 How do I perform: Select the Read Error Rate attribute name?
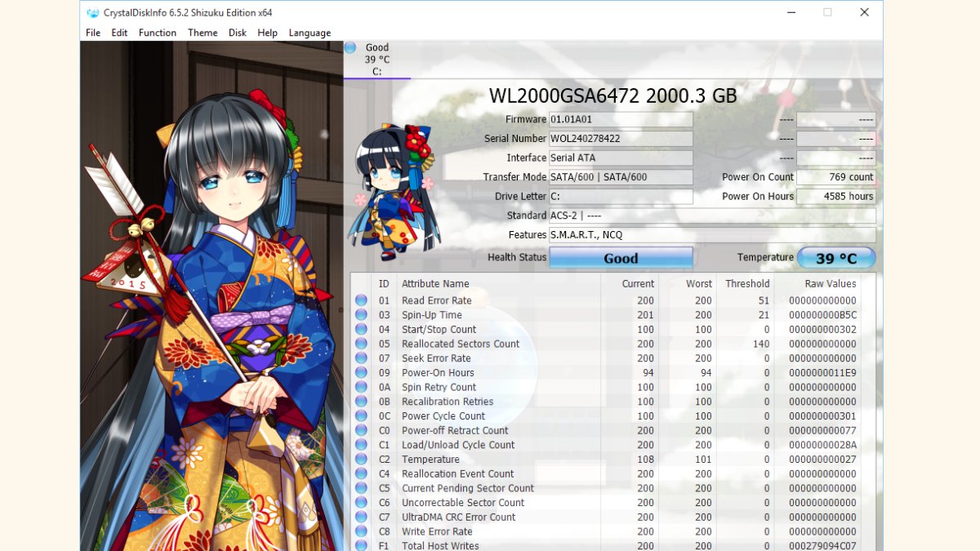pos(437,300)
